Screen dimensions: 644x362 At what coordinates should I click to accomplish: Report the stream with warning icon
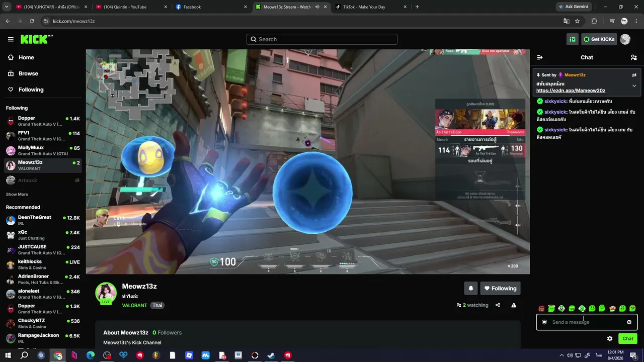(x=514, y=305)
